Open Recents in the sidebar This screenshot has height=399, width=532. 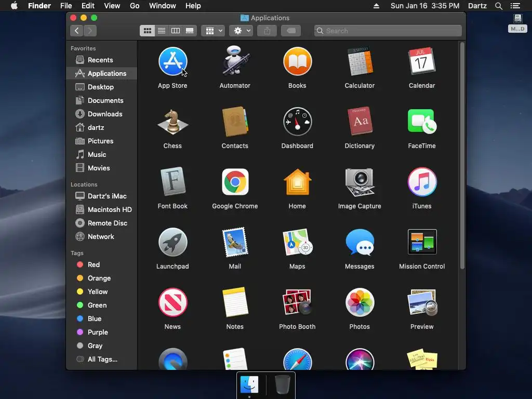pyautogui.click(x=102, y=60)
